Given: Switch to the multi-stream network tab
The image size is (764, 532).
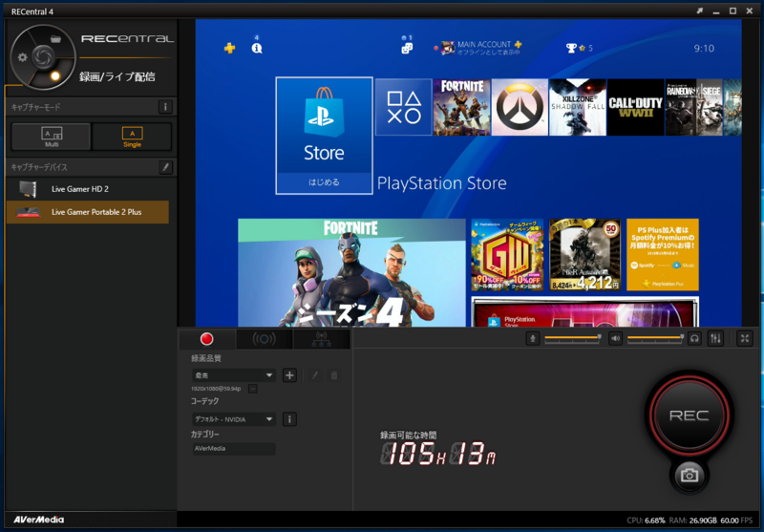Looking at the screenshot, I should click(x=321, y=339).
